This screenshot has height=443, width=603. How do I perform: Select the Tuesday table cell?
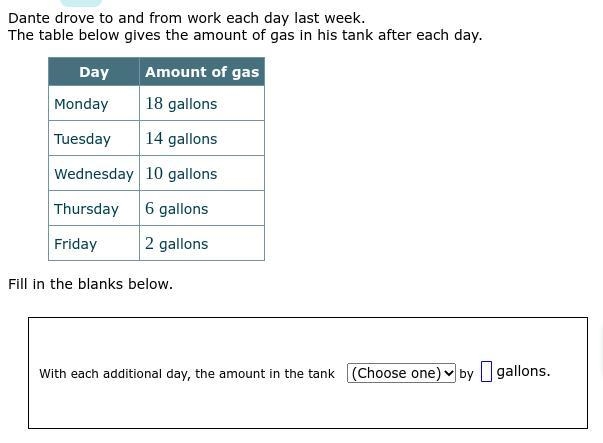tap(94, 138)
